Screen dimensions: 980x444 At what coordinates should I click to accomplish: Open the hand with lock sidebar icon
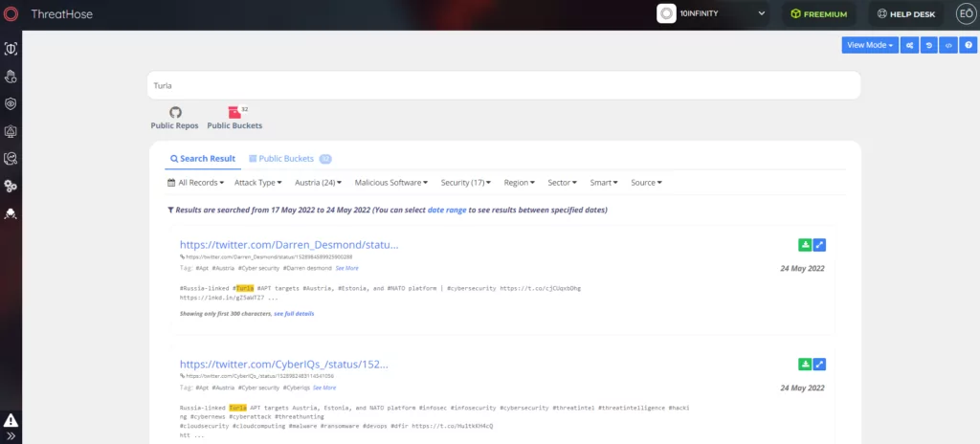pyautogui.click(x=11, y=77)
